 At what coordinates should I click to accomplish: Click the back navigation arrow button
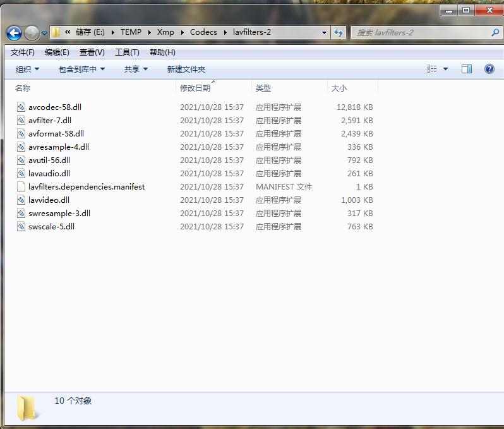pos(14,33)
